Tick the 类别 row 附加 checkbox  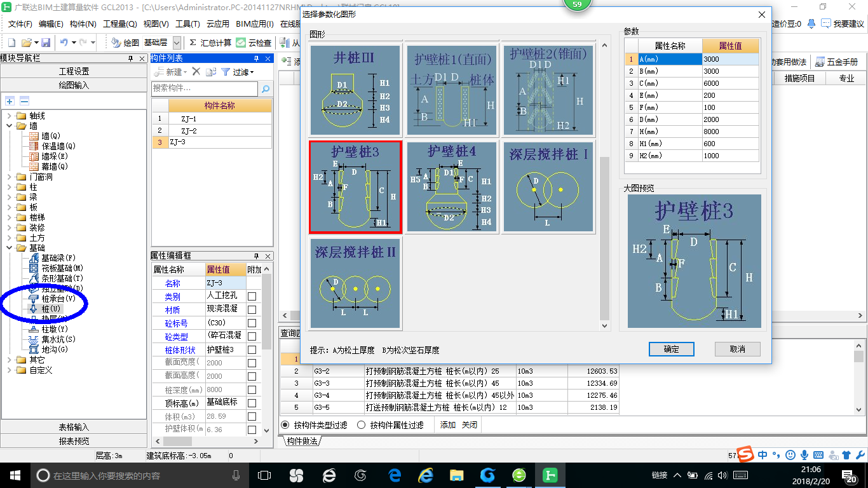tap(252, 296)
